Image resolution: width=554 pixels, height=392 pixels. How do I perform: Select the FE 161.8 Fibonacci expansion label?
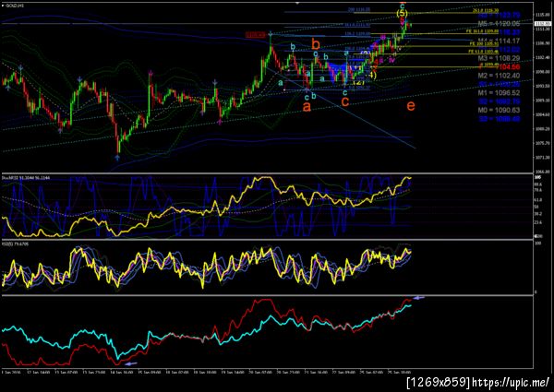[x=482, y=31]
